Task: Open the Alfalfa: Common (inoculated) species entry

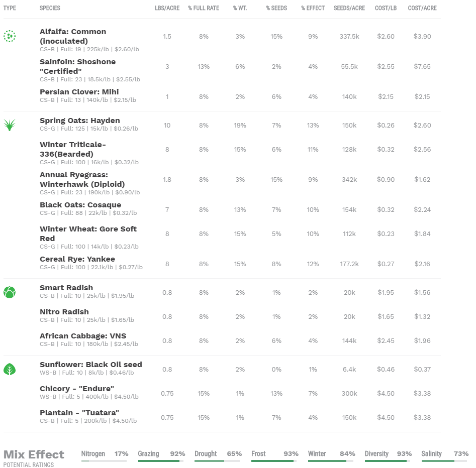Action: [73, 36]
